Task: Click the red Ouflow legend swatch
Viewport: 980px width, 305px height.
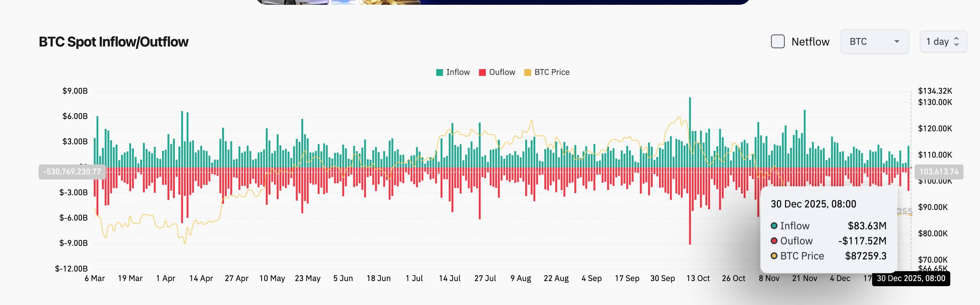Action: click(x=482, y=72)
